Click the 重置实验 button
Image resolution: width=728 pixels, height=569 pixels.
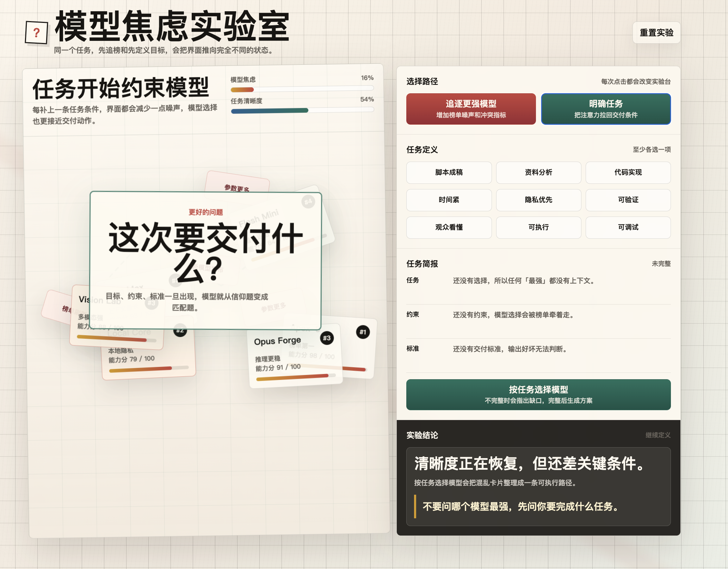point(656,33)
